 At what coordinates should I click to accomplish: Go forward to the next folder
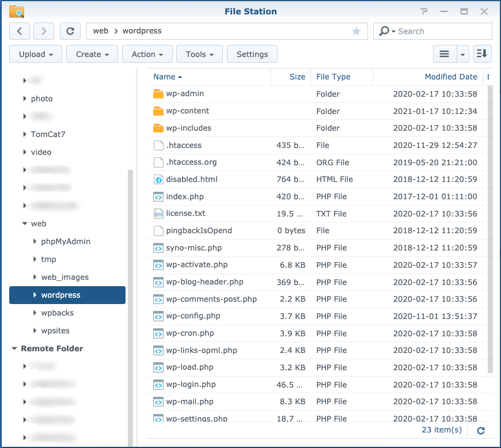click(44, 31)
